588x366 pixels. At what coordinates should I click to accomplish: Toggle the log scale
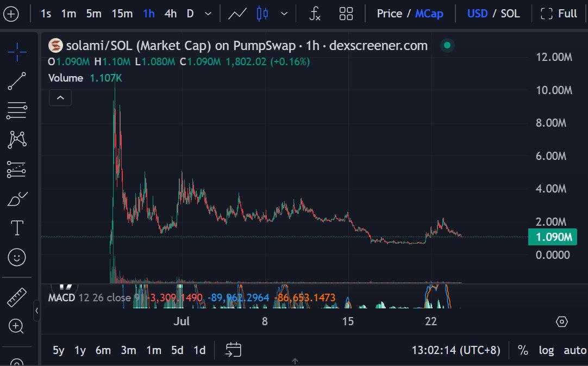[546, 350]
